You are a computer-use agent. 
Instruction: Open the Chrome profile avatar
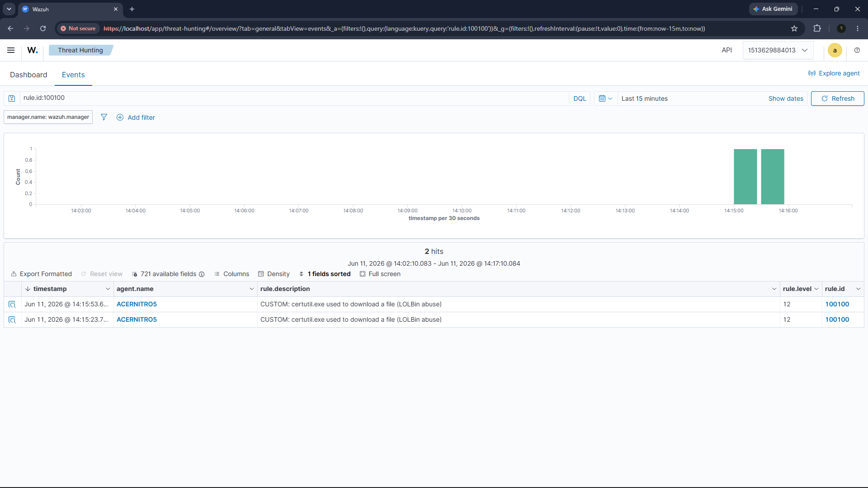841,28
